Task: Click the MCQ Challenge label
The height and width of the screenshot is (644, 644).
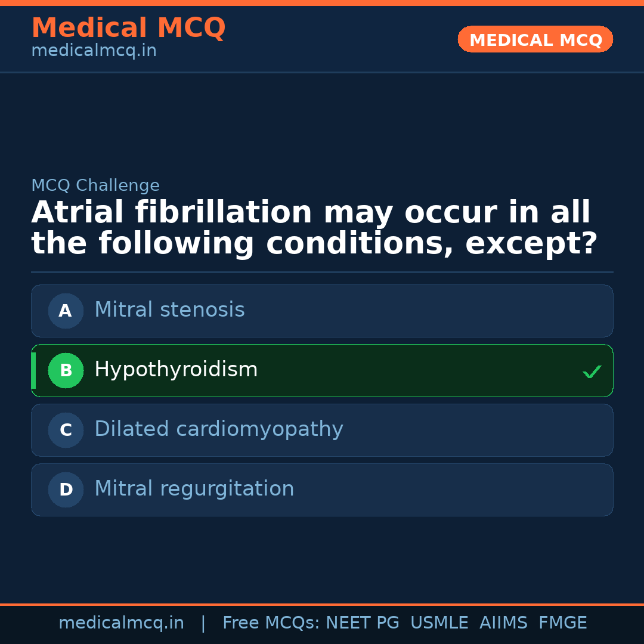Action: (x=95, y=185)
